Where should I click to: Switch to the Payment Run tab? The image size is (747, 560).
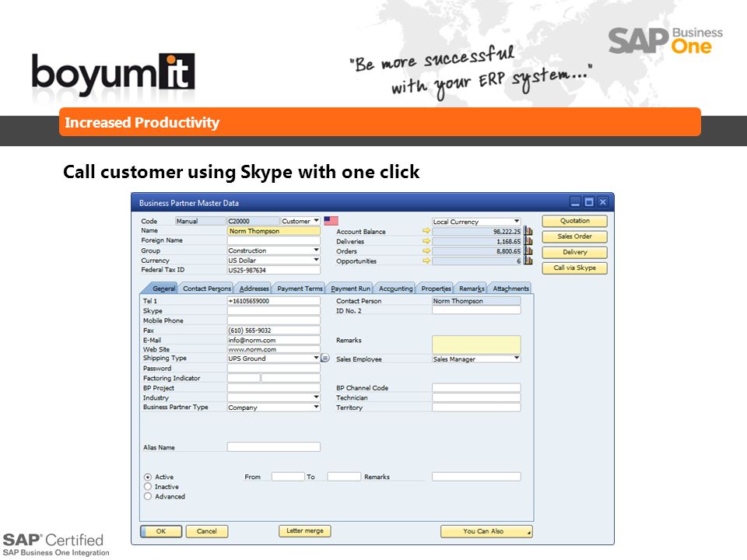pyautogui.click(x=350, y=288)
